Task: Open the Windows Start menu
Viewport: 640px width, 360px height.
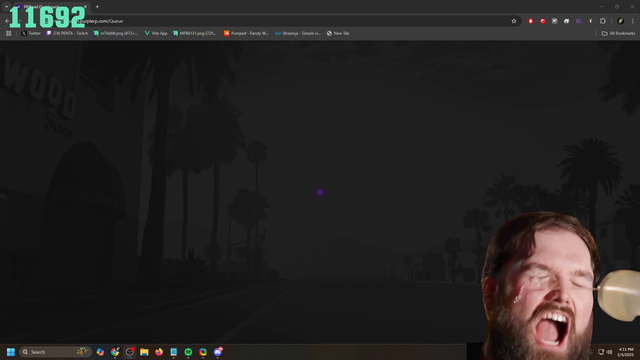Action: [11, 352]
